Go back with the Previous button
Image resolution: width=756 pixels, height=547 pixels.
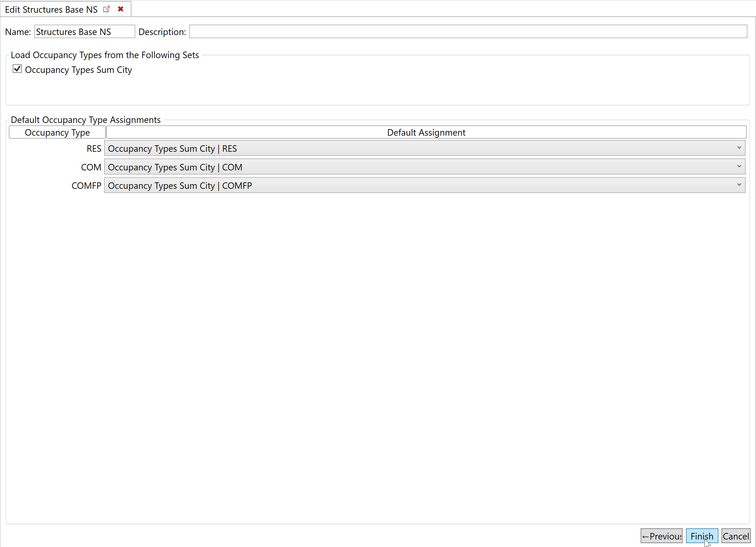click(661, 536)
